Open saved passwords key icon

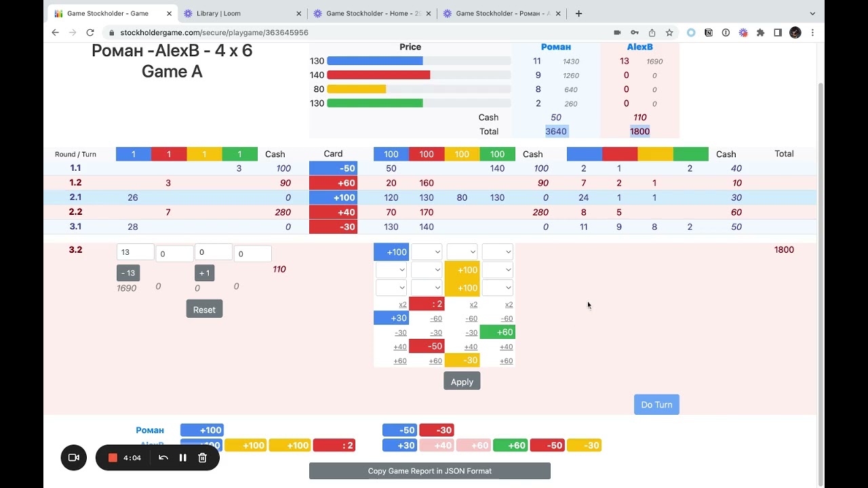pyautogui.click(x=635, y=33)
